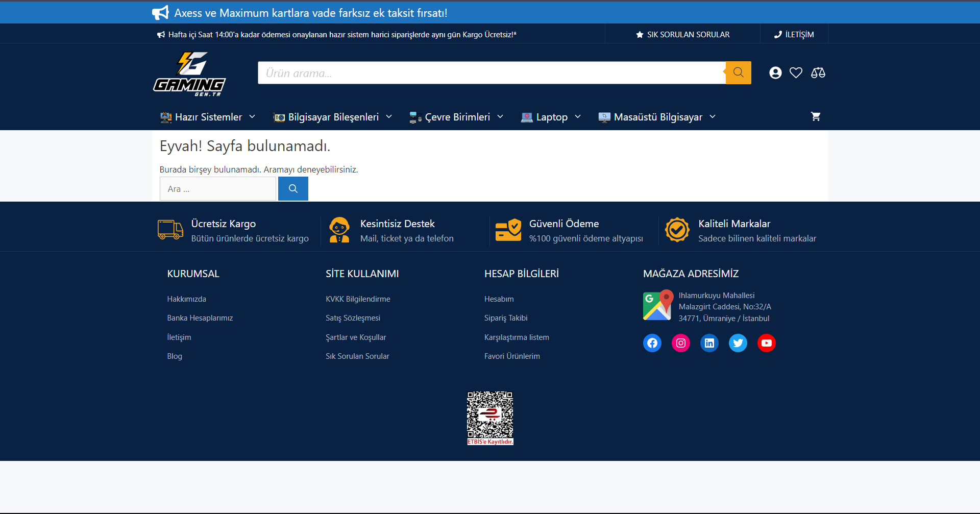Visit the Facebook page icon
Screen dimensions: 980x514
(652, 343)
